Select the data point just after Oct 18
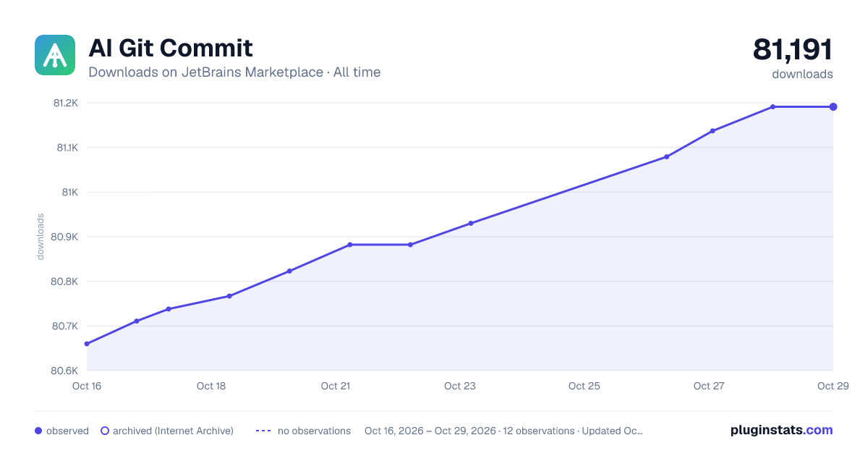Viewport: 868px width, 456px height. coord(229,296)
